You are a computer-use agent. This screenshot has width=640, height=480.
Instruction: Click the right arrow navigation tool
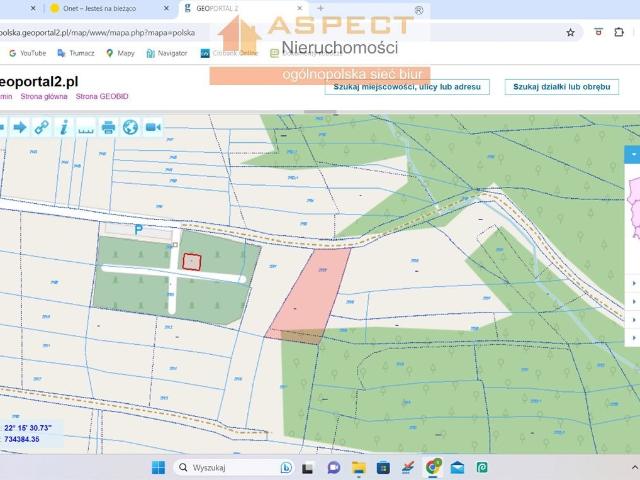coord(19,127)
